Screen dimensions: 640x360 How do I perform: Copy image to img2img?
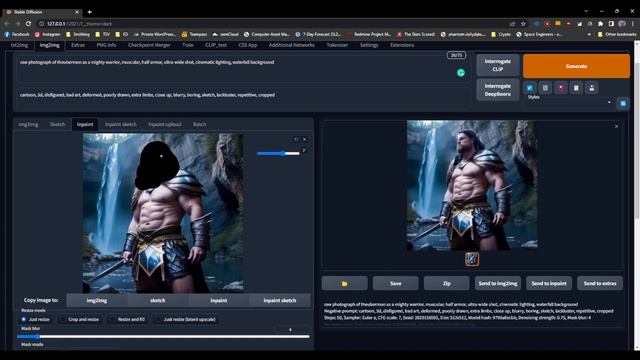tap(97, 300)
